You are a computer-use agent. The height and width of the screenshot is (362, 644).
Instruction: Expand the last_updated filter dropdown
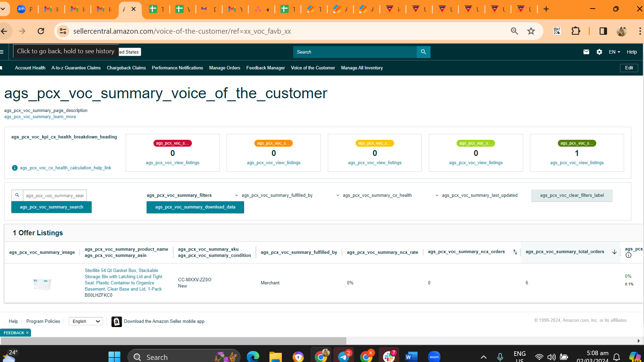(476, 195)
